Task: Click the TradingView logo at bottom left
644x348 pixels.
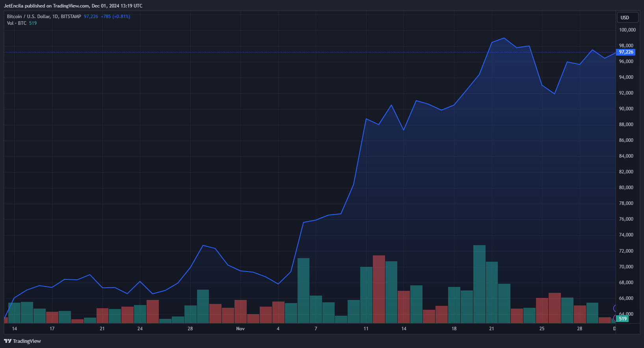Action: 22,341
